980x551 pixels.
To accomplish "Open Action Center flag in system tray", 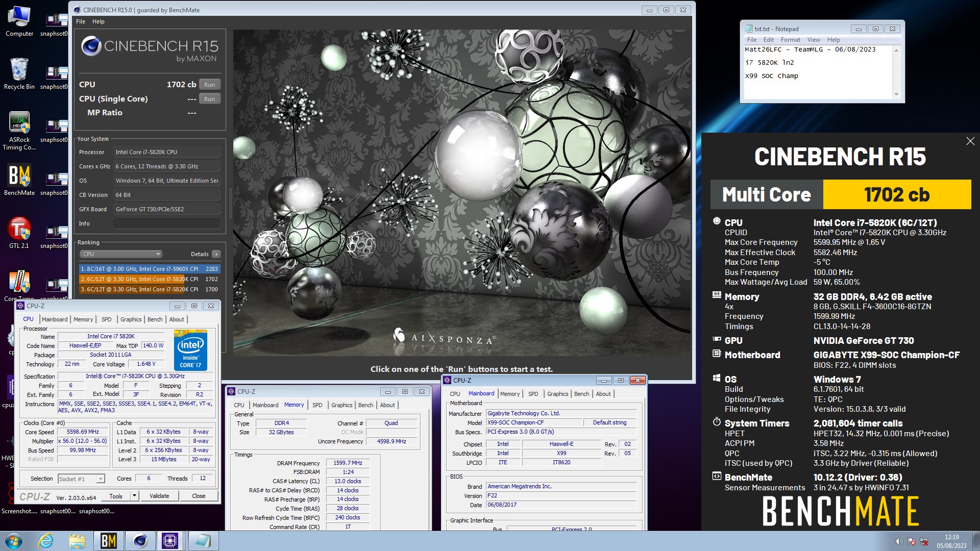I will pos(911,541).
